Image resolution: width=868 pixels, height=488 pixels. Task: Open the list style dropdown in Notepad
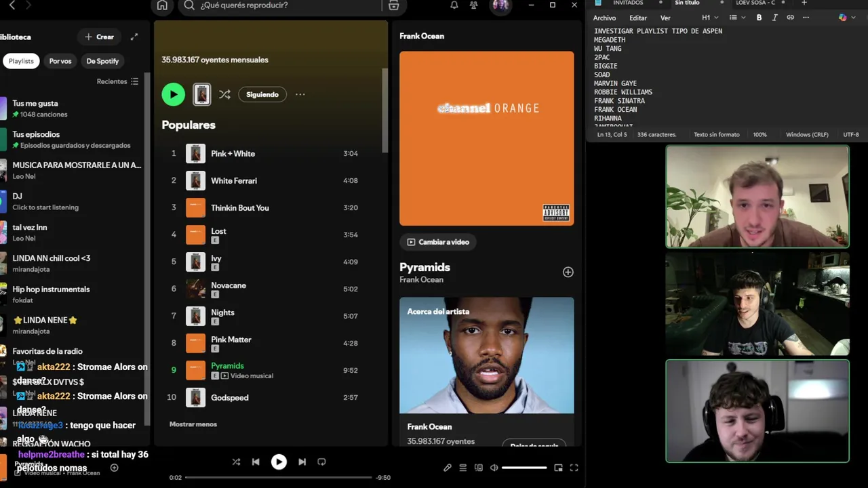[737, 18]
